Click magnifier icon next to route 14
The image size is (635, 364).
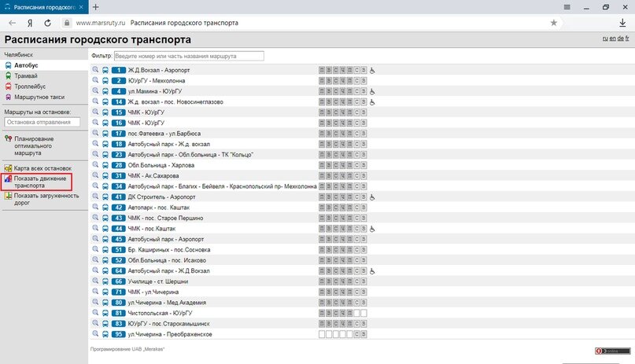[x=95, y=101]
